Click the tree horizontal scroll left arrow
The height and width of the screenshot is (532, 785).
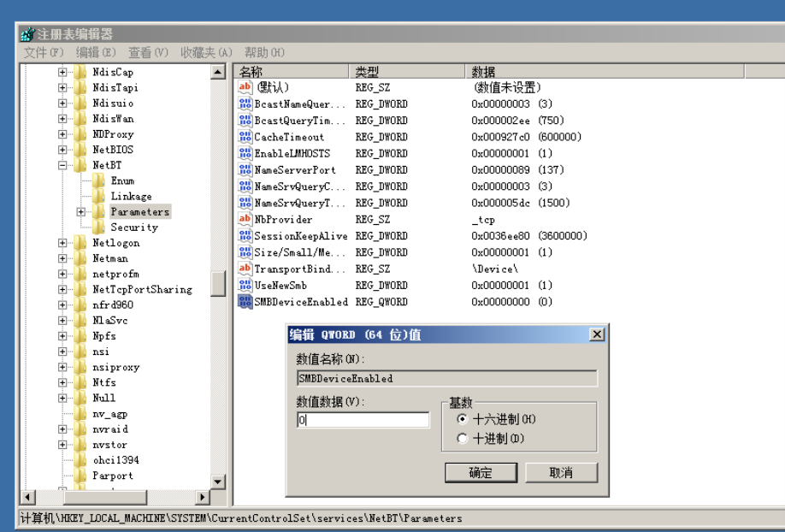tap(28, 498)
